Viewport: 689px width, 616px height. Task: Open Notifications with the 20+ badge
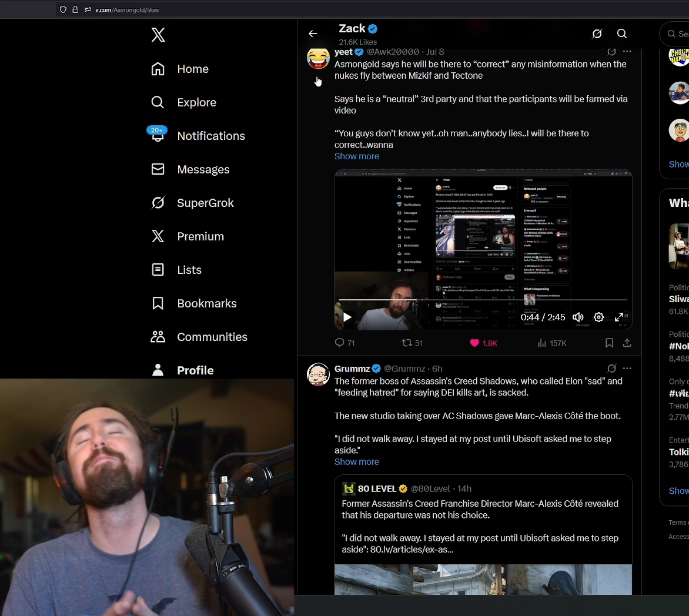tap(196, 135)
